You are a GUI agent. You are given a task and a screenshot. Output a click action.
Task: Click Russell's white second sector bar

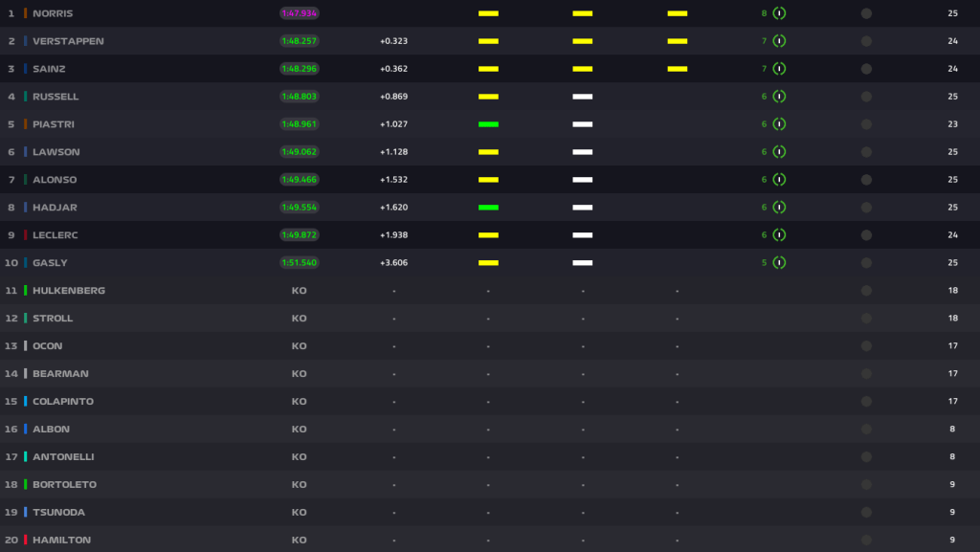(x=583, y=97)
